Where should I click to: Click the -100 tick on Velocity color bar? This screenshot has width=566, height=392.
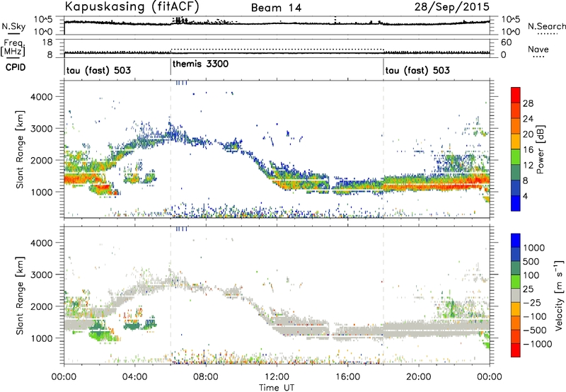535,316
